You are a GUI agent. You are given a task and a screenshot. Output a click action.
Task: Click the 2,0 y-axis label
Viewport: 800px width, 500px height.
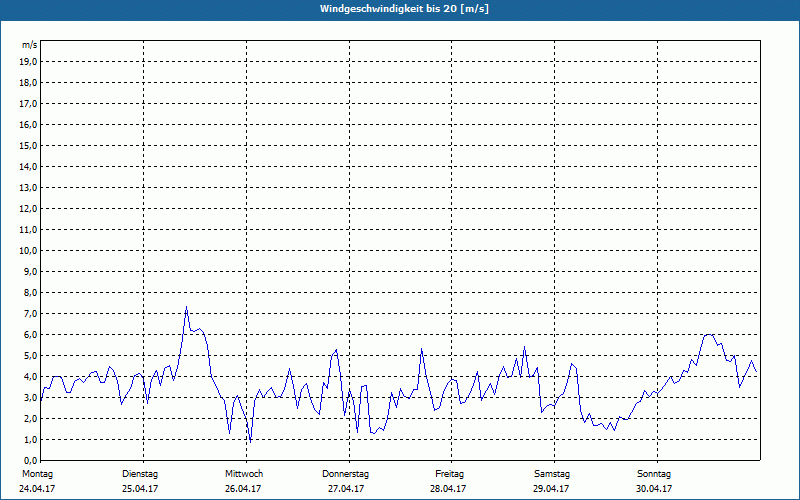(x=31, y=419)
